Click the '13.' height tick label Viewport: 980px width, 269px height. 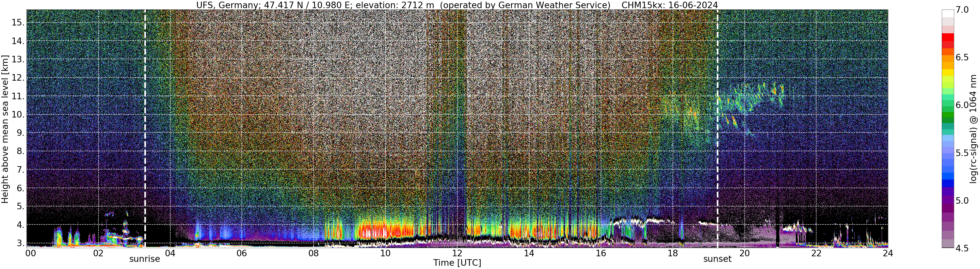click(18, 60)
